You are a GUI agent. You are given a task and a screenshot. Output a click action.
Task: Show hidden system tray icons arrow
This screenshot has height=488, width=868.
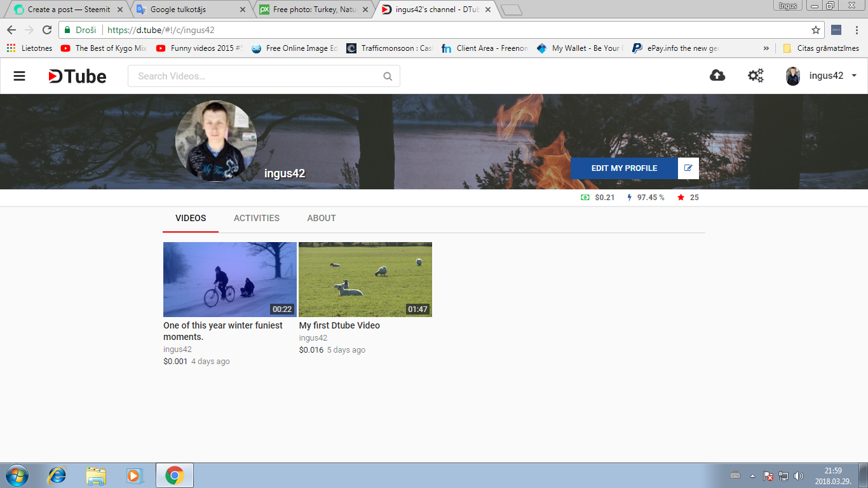(x=753, y=475)
